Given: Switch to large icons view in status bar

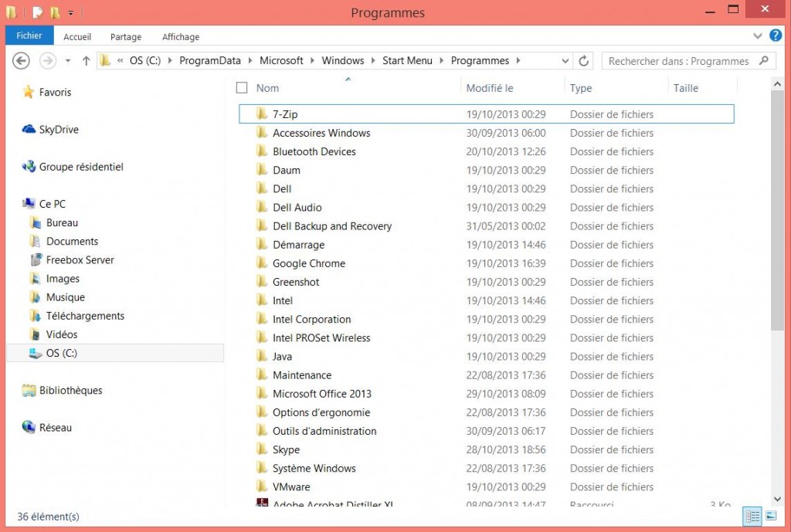Looking at the screenshot, I should point(771,516).
